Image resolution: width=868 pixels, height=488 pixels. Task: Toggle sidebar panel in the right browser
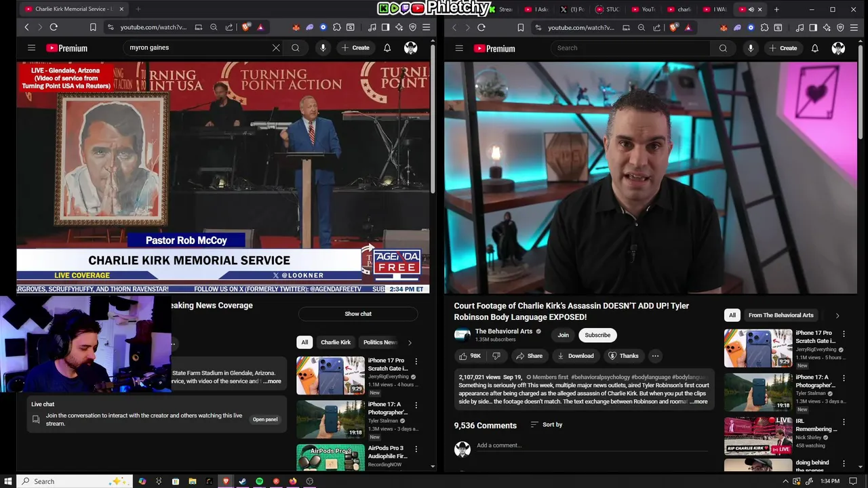tap(813, 27)
